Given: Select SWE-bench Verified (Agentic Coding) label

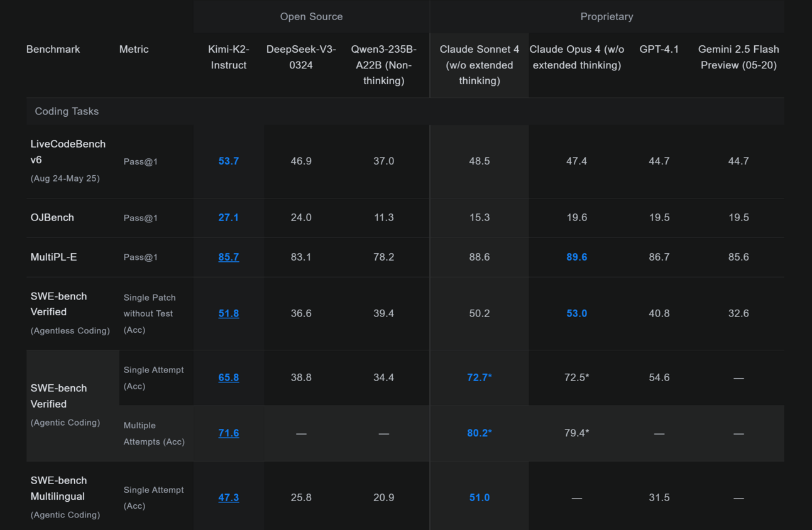Looking at the screenshot, I should click(65, 405).
